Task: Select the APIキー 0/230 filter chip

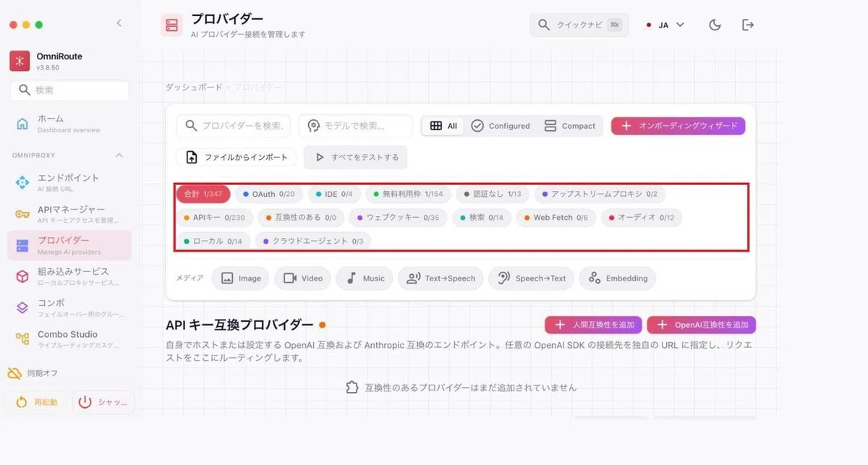Action: point(214,218)
